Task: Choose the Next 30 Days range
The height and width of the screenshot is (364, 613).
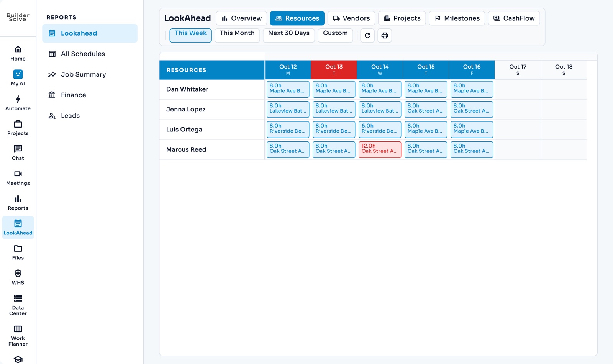Action: pyautogui.click(x=289, y=35)
